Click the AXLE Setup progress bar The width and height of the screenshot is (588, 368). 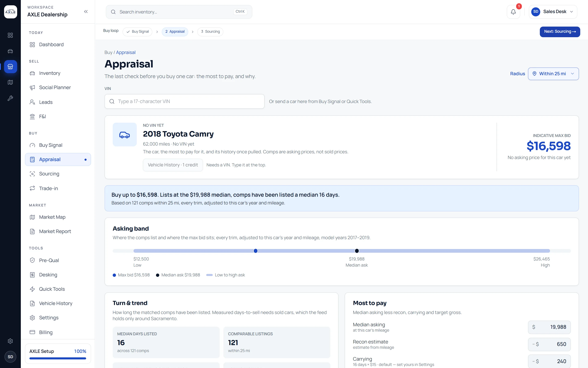pos(58,358)
